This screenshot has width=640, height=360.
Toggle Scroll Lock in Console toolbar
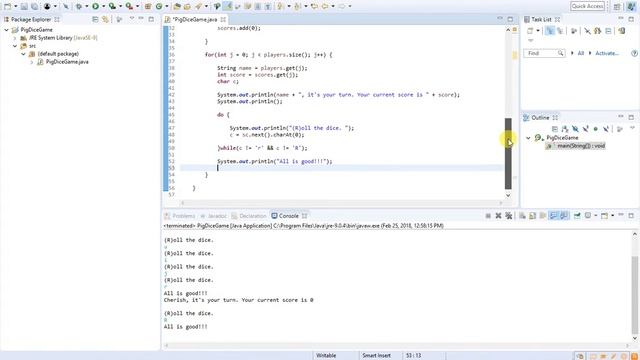(x=532, y=216)
